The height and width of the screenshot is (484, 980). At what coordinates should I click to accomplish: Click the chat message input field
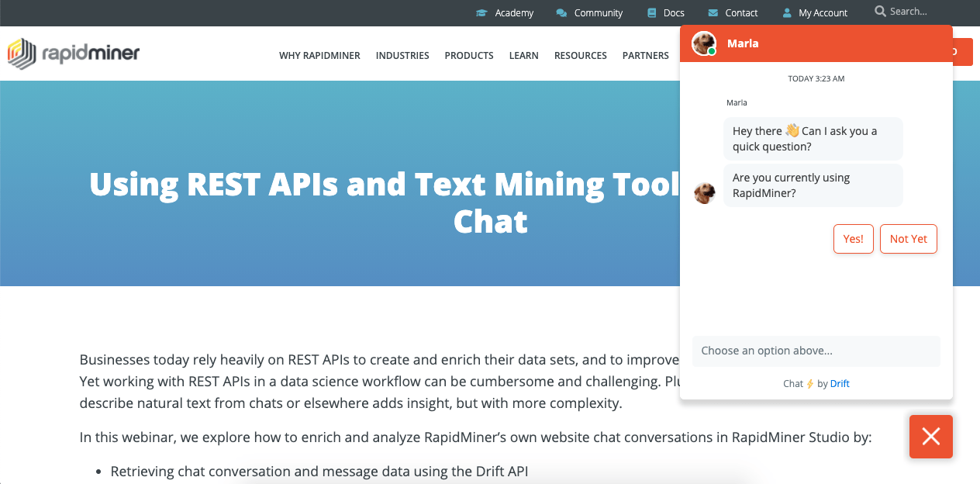click(816, 351)
